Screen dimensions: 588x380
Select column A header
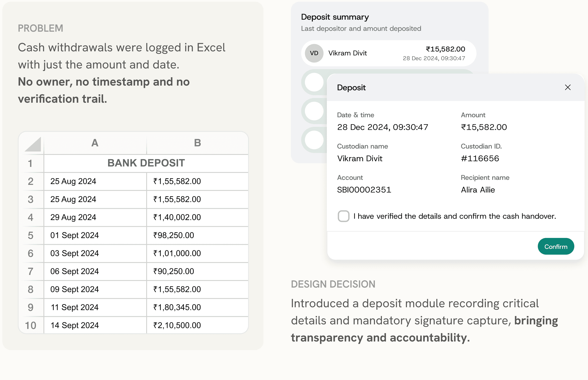click(95, 143)
